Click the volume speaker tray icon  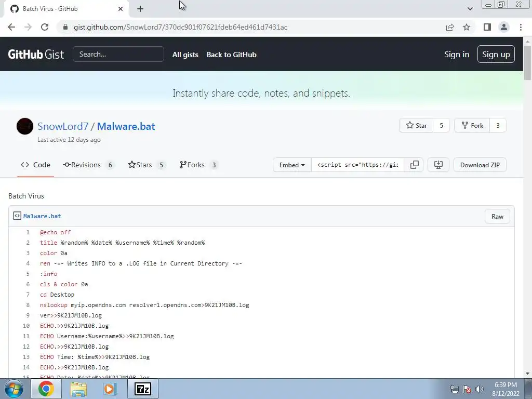(479, 389)
